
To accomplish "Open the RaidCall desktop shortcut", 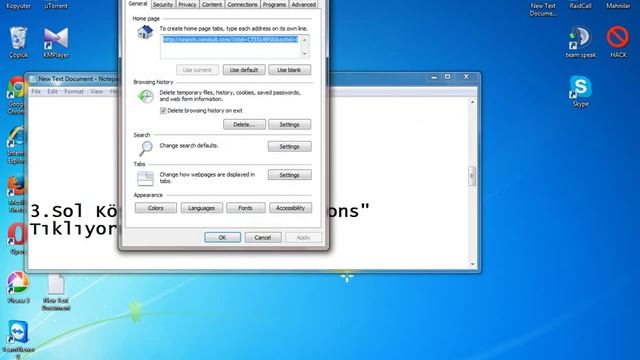I will click(580, 5).
